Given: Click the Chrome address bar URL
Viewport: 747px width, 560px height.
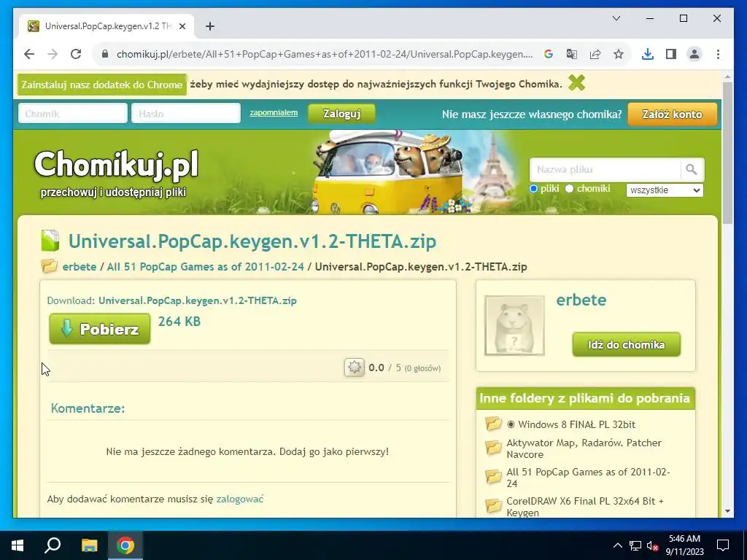Looking at the screenshot, I should click(325, 54).
